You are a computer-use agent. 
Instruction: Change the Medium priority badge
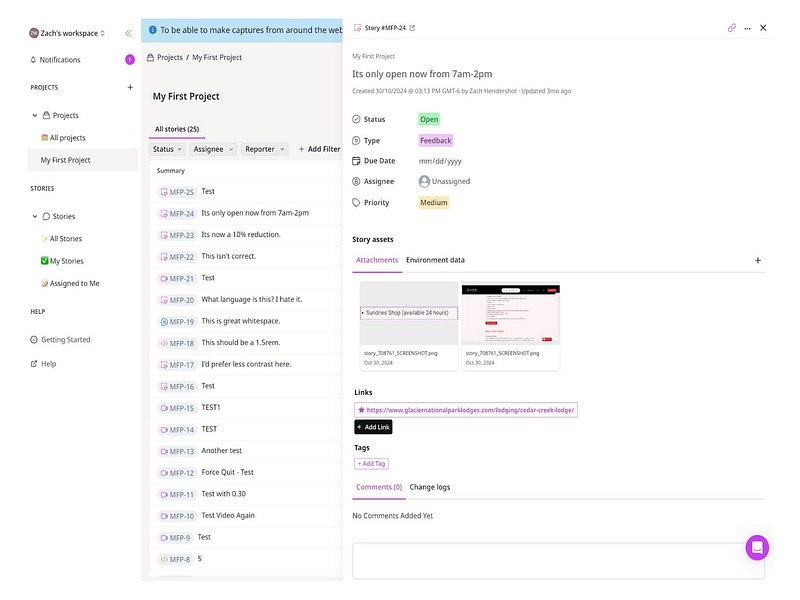click(x=434, y=203)
